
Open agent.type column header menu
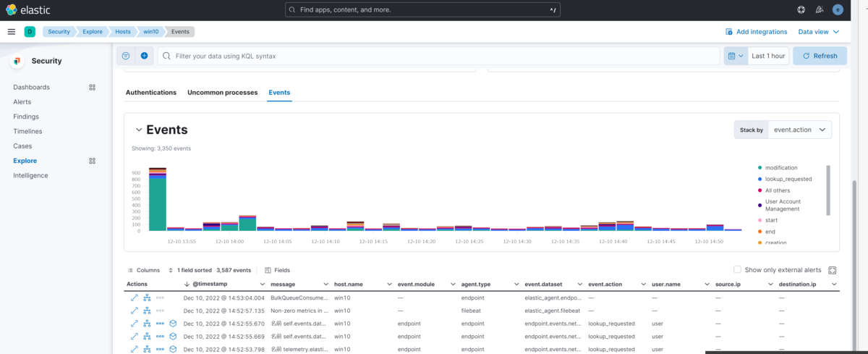coord(517,285)
